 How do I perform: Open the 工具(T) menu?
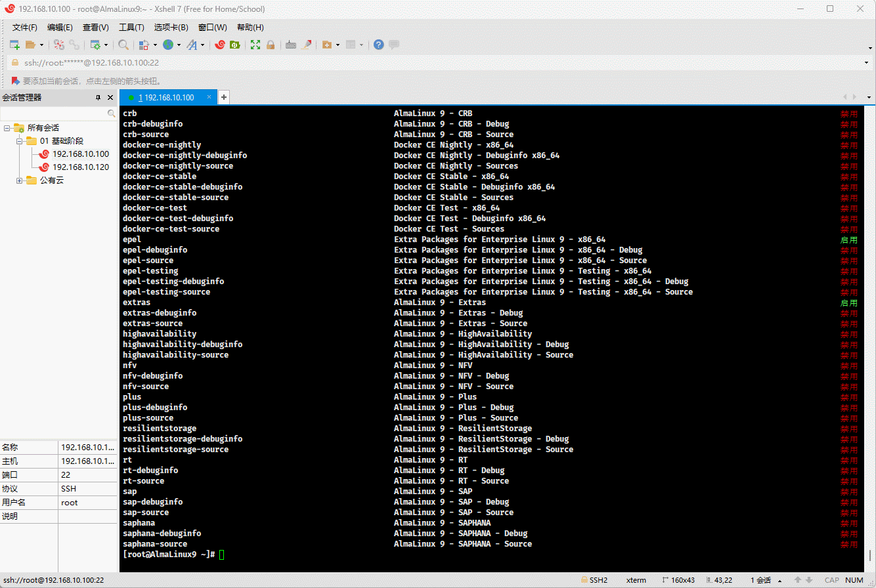(x=131, y=27)
